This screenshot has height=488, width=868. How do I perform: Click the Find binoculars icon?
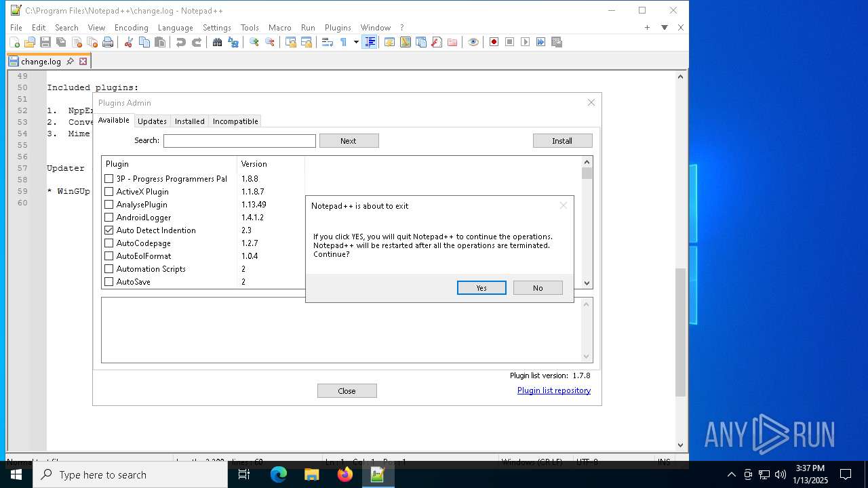pos(217,42)
